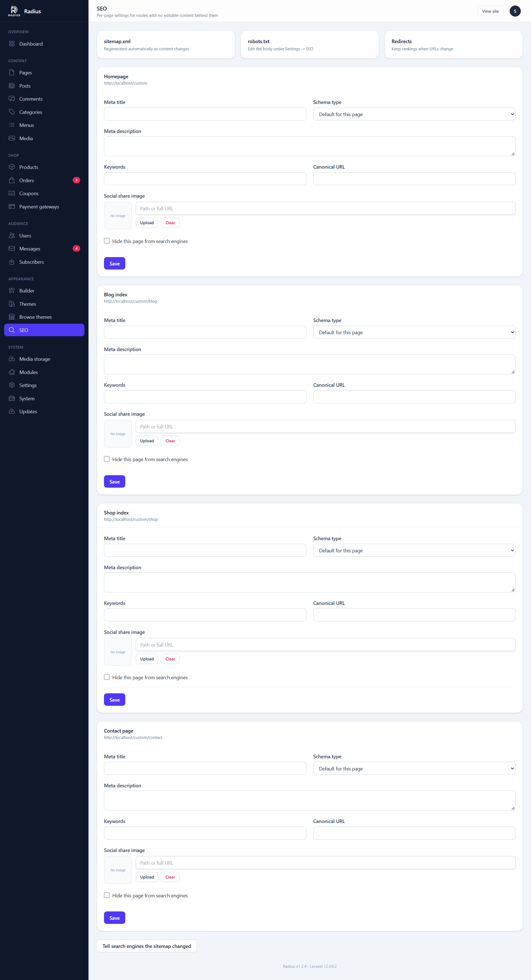
Task: Open the robots.txt card
Action: 309,45
